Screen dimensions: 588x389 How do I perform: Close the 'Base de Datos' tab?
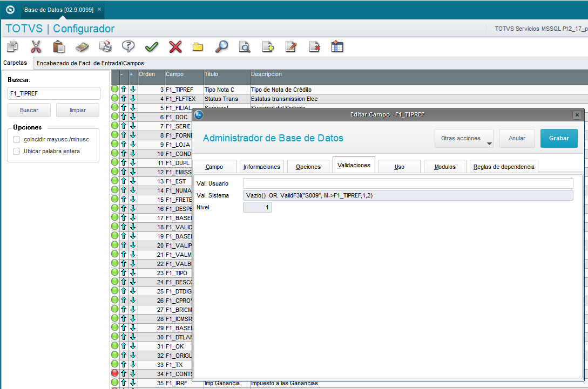pos(99,9)
